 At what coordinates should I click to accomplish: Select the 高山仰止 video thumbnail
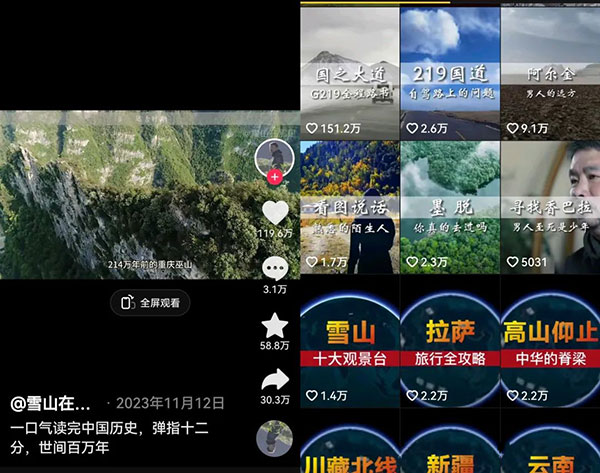549,340
